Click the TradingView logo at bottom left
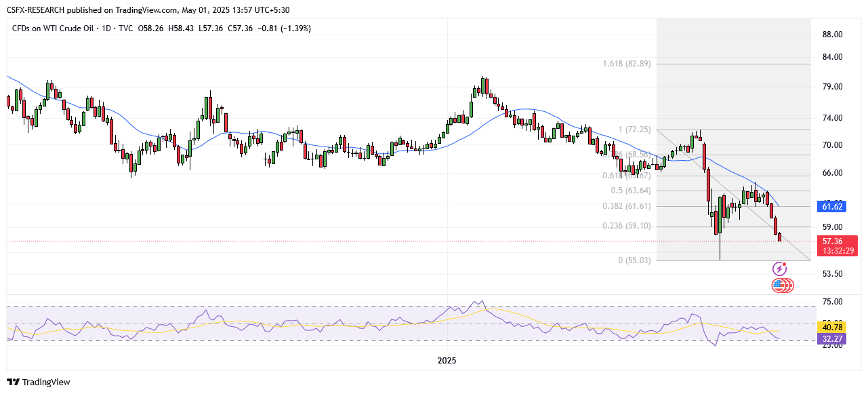Screen dimensions: 868x394 tap(39, 382)
